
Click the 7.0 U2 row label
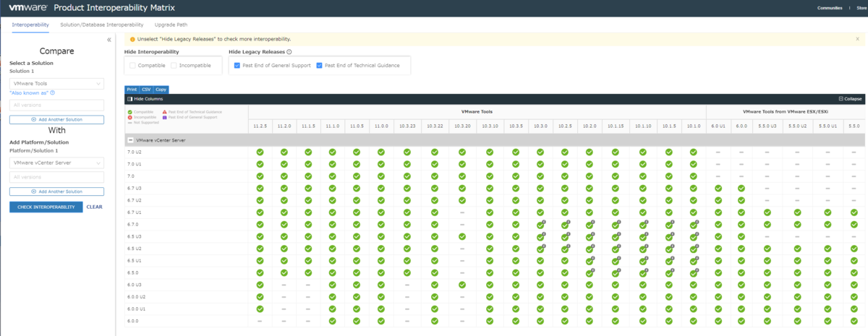pyautogui.click(x=134, y=152)
